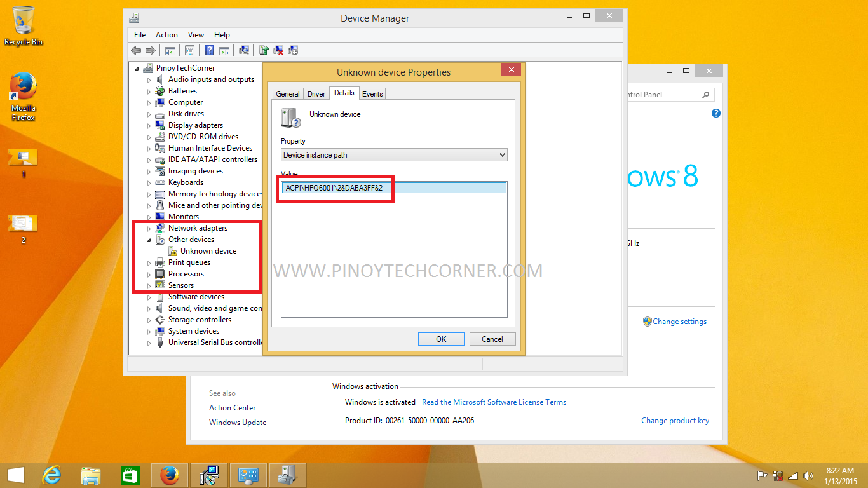Expand the Sensors node arrow

149,285
